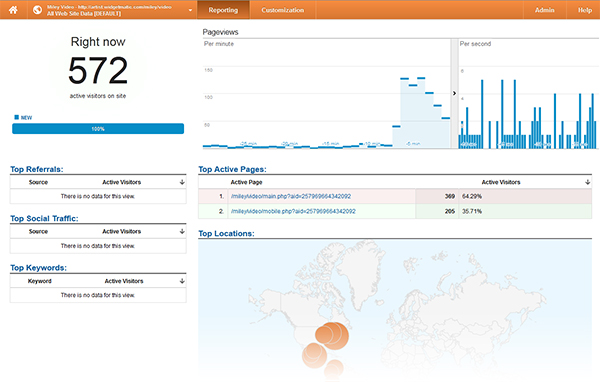Click the chevron between pageview charts
600x382 pixels.
[x=454, y=93]
